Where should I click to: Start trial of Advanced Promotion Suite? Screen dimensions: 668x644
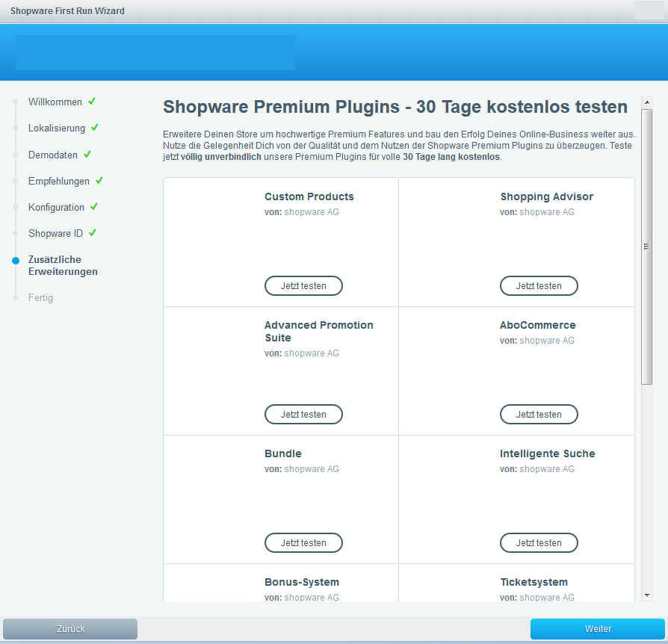click(x=303, y=415)
